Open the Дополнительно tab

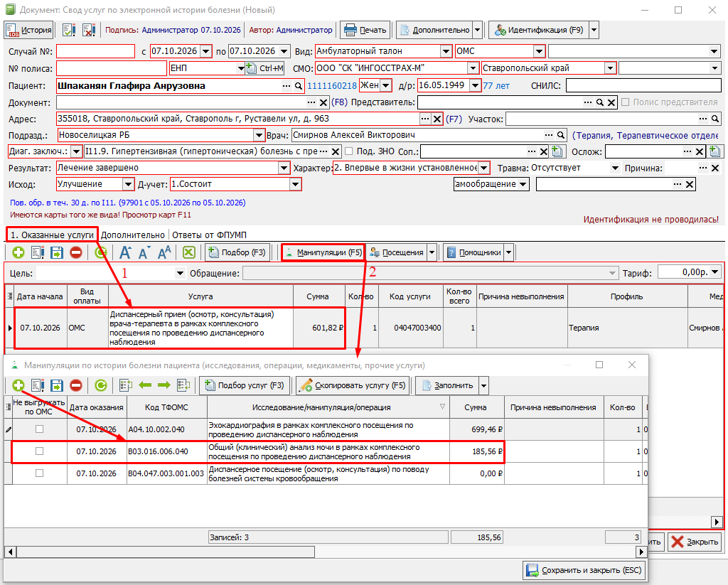133,235
